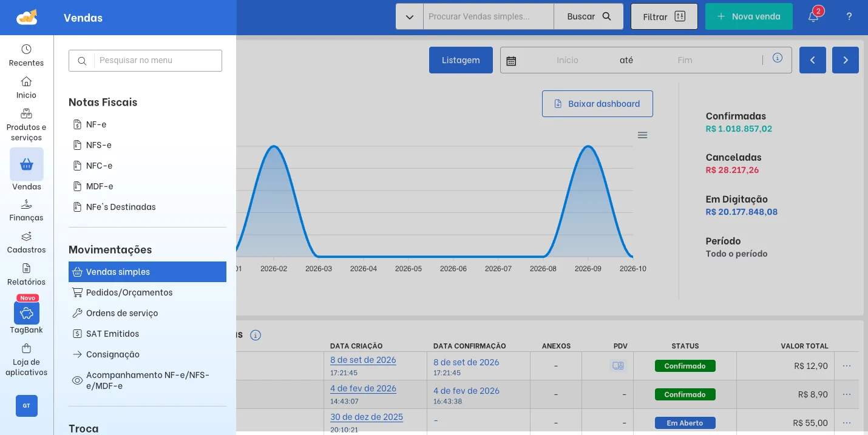Open row options for R$ 8,90 sale
This screenshot has height=435, width=868.
point(847,394)
